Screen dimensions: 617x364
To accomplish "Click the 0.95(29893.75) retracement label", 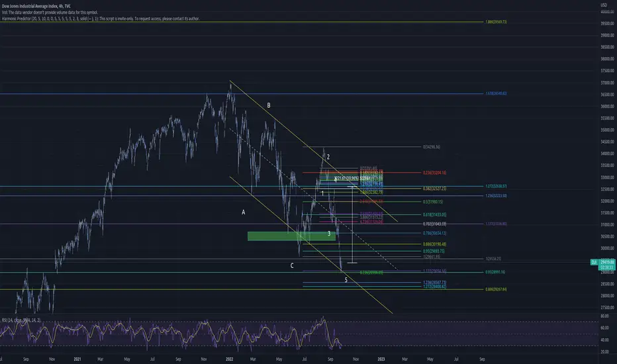I will pyautogui.click(x=434, y=251).
